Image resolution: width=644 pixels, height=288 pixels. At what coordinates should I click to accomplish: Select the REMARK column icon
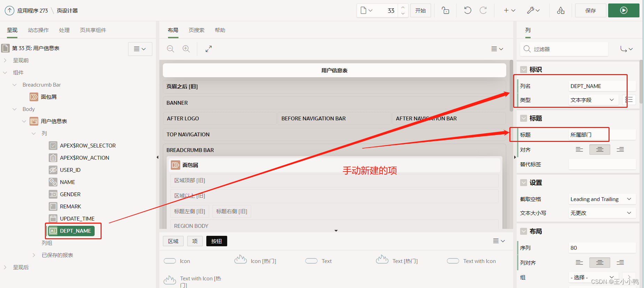tap(53, 206)
